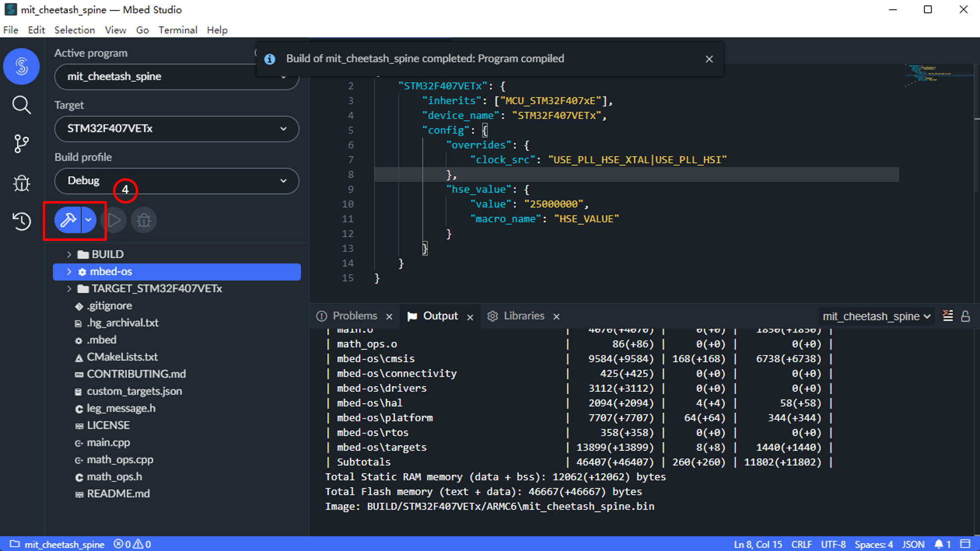Click the notifications bell in status bar
Image resolution: width=980 pixels, height=551 pixels.
pyautogui.click(x=939, y=544)
